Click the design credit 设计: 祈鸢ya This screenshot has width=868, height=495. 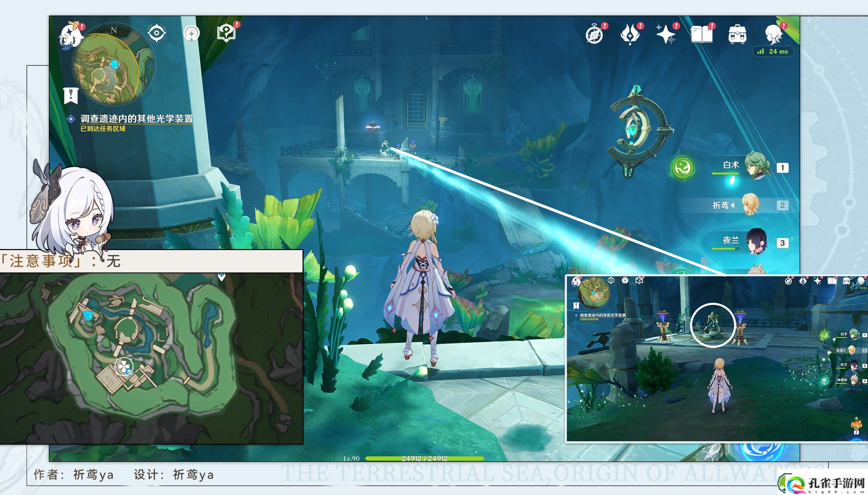click(174, 475)
